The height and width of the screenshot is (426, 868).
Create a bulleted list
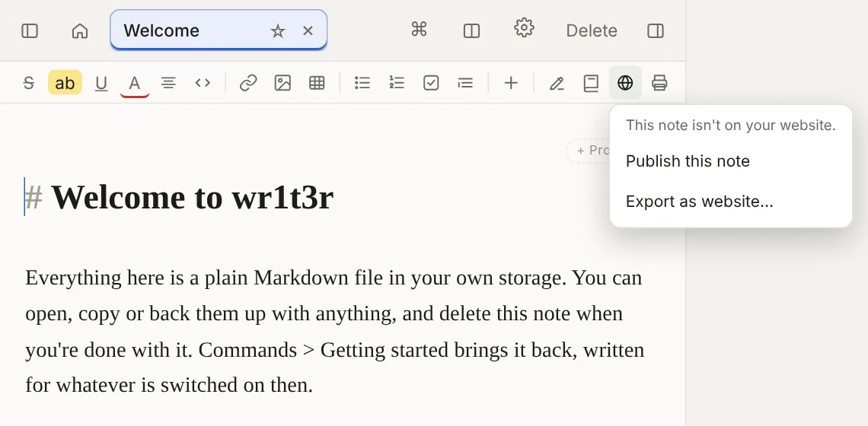coord(362,83)
